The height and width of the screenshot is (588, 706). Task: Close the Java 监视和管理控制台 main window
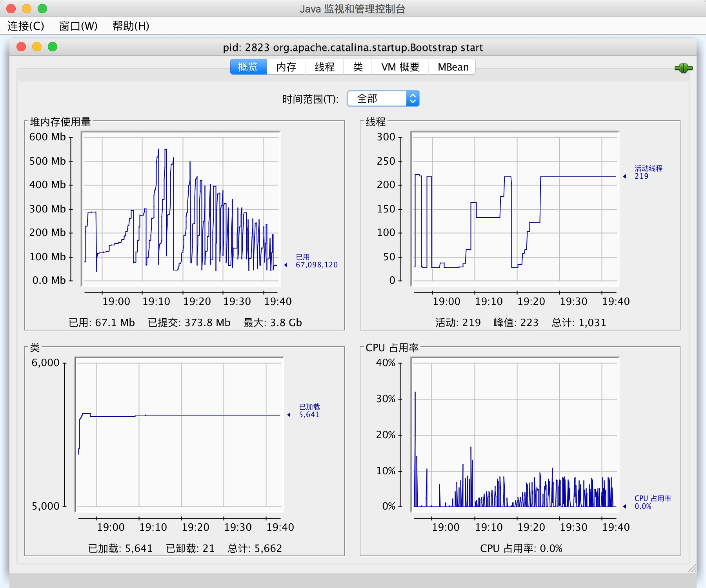pyautogui.click(x=11, y=9)
